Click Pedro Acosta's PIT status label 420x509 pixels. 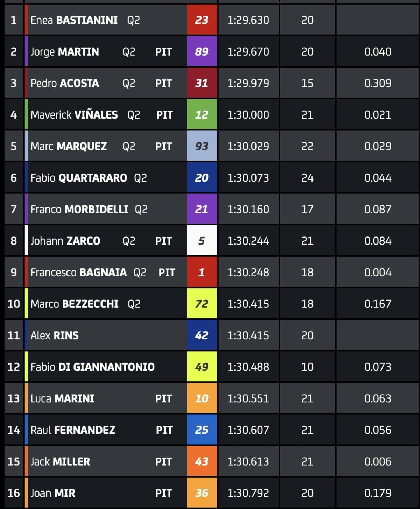163,83
